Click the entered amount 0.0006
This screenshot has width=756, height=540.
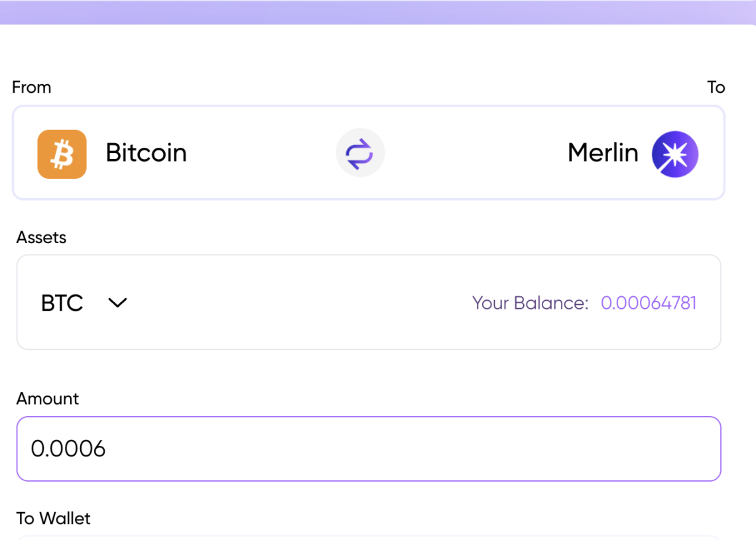(x=68, y=449)
